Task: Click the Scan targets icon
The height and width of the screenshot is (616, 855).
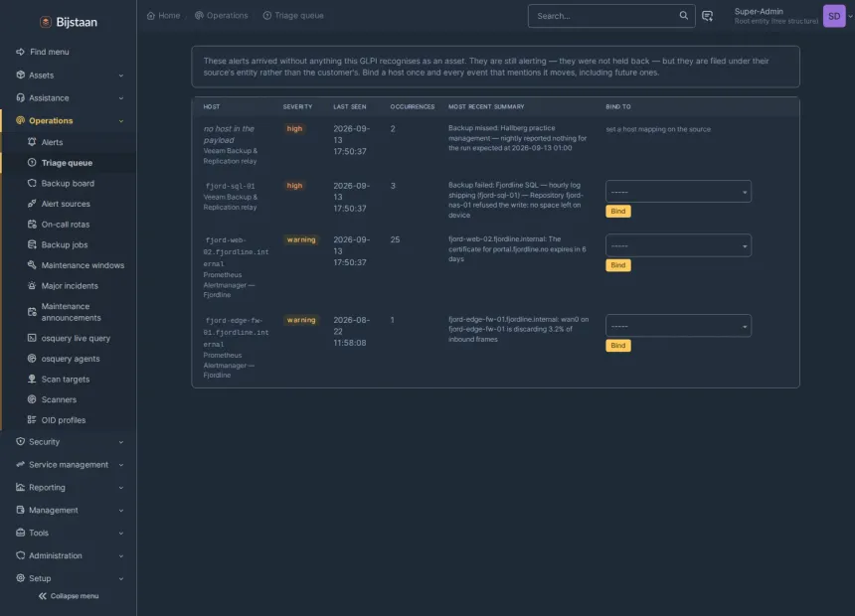Action: click(32, 379)
